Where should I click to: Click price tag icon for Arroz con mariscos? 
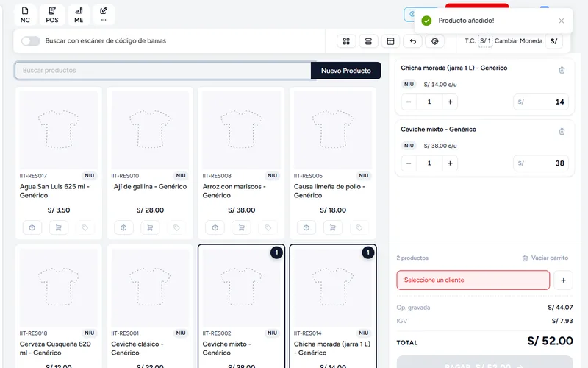(x=268, y=227)
